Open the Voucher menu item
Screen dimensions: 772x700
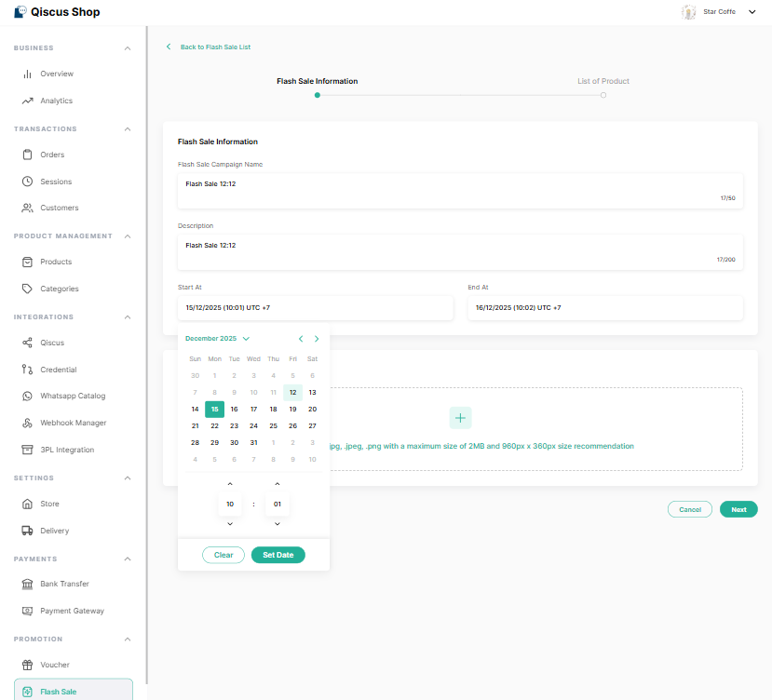55,665
